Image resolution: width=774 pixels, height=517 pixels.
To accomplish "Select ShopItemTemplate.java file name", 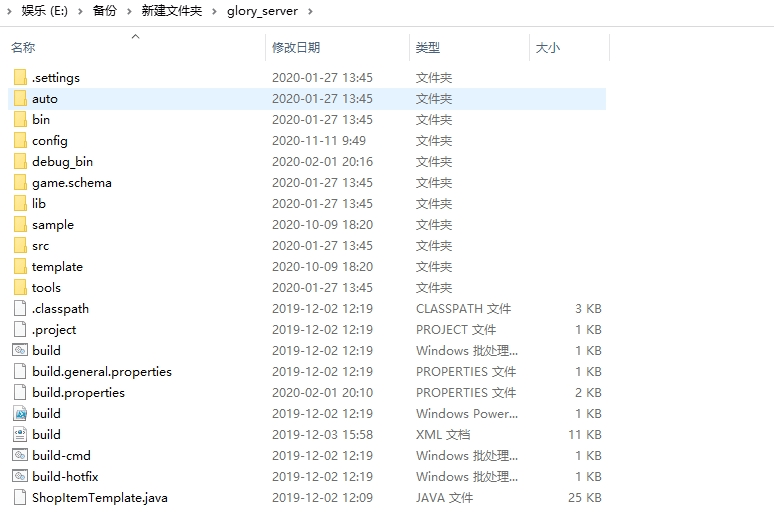I will [100, 497].
